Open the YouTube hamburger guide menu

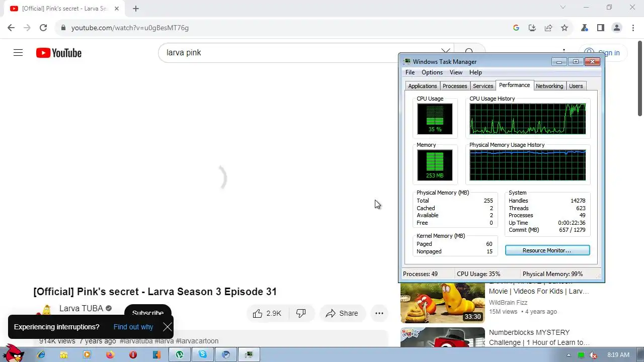(x=18, y=53)
